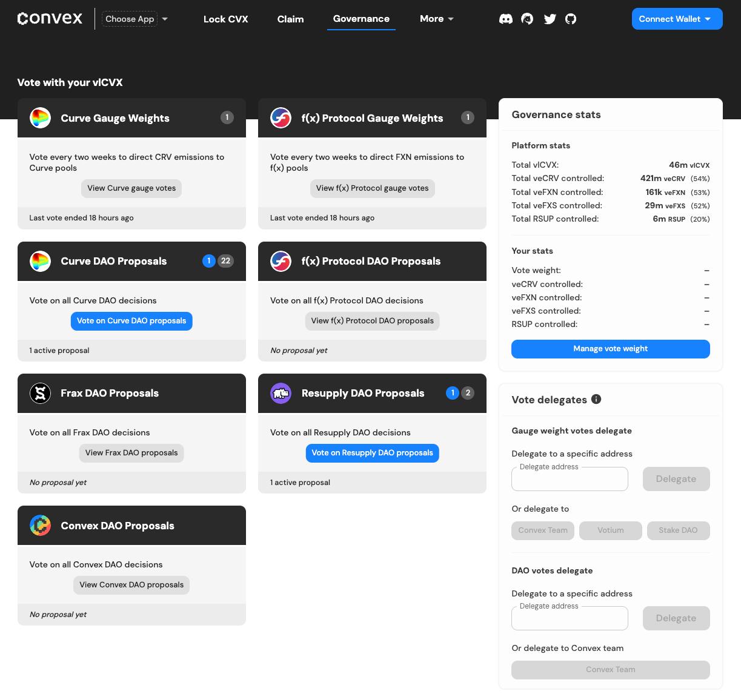Click Delegate button under Gauge weight votes delegate
Image resolution: width=741 pixels, height=700 pixels.
676,479
